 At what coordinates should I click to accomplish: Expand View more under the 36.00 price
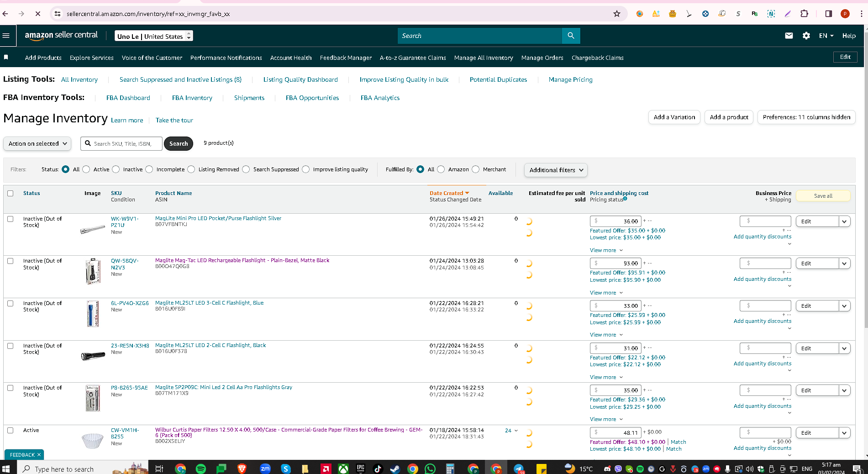(606, 250)
